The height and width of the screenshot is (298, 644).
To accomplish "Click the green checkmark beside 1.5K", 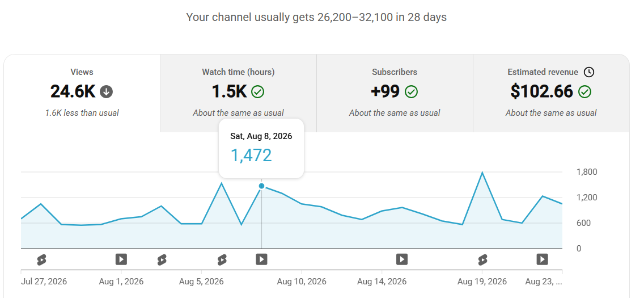I will click(257, 91).
